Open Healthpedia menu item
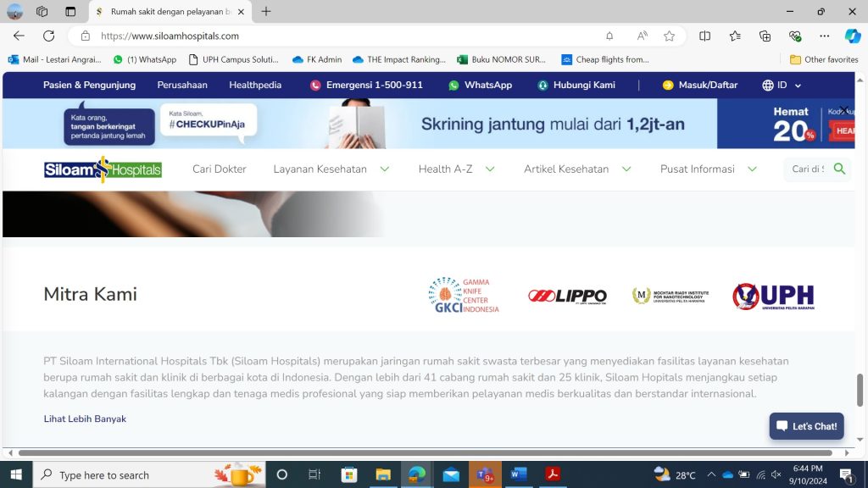This screenshot has height=488, width=868. pyautogui.click(x=255, y=86)
